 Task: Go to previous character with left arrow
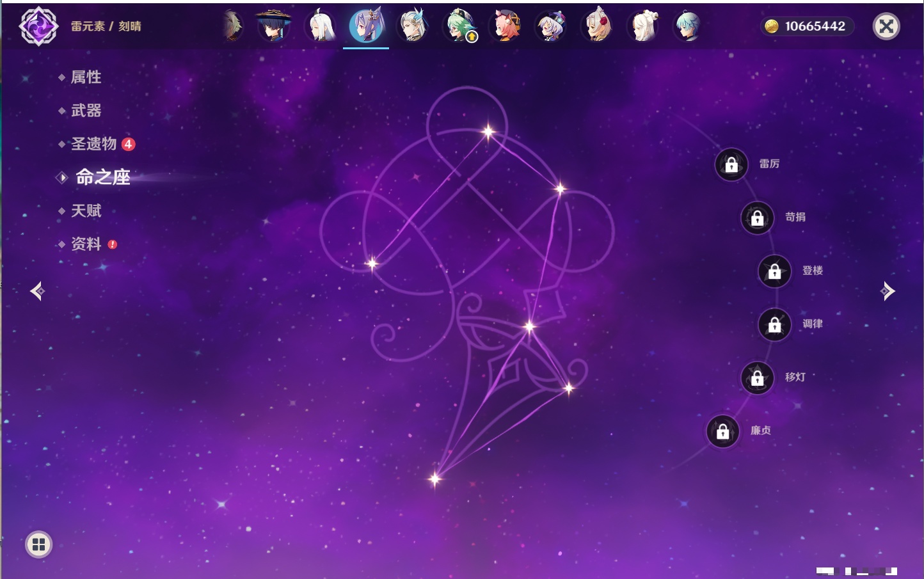pos(37,291)
